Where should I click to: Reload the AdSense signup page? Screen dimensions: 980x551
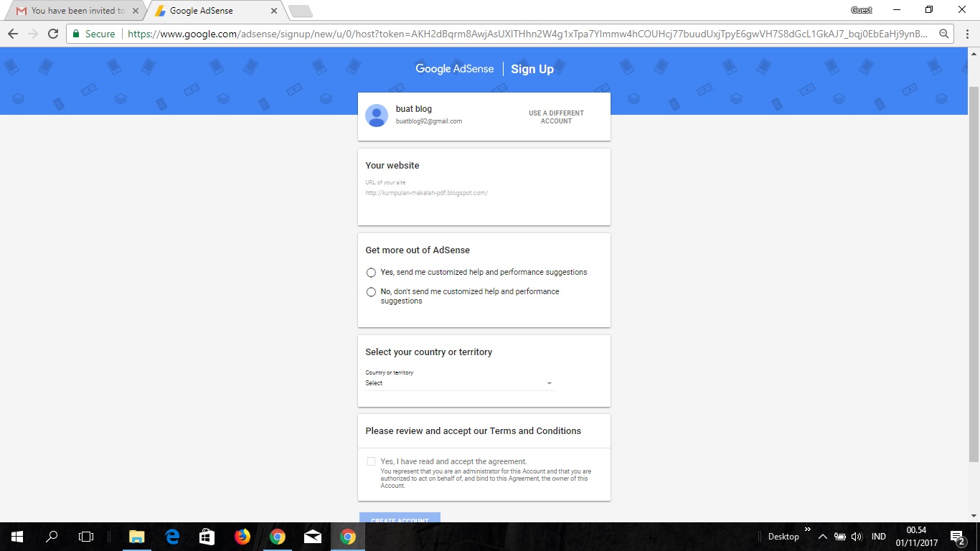(x=52, y=34)
